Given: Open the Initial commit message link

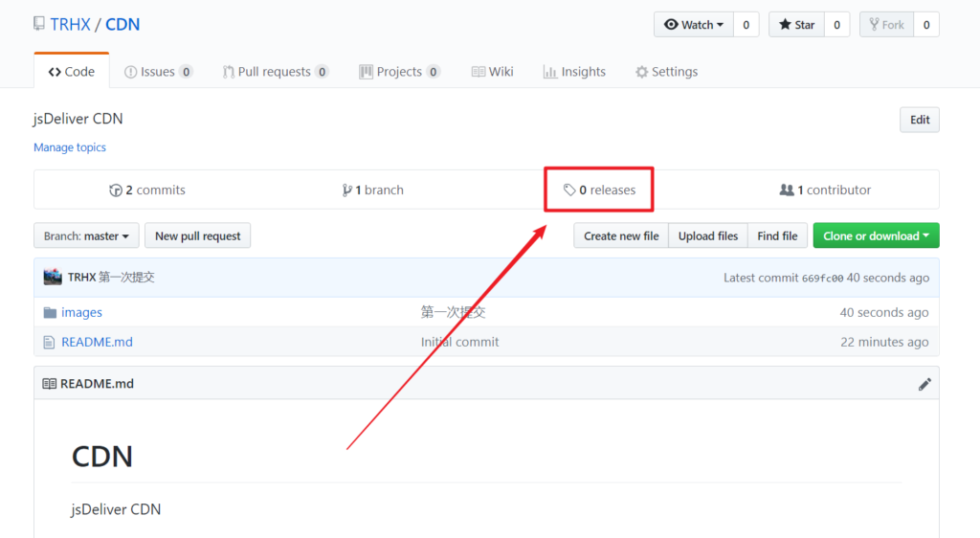Looking at the screenshot, I should pyautogui.click(x=459, y=342).
